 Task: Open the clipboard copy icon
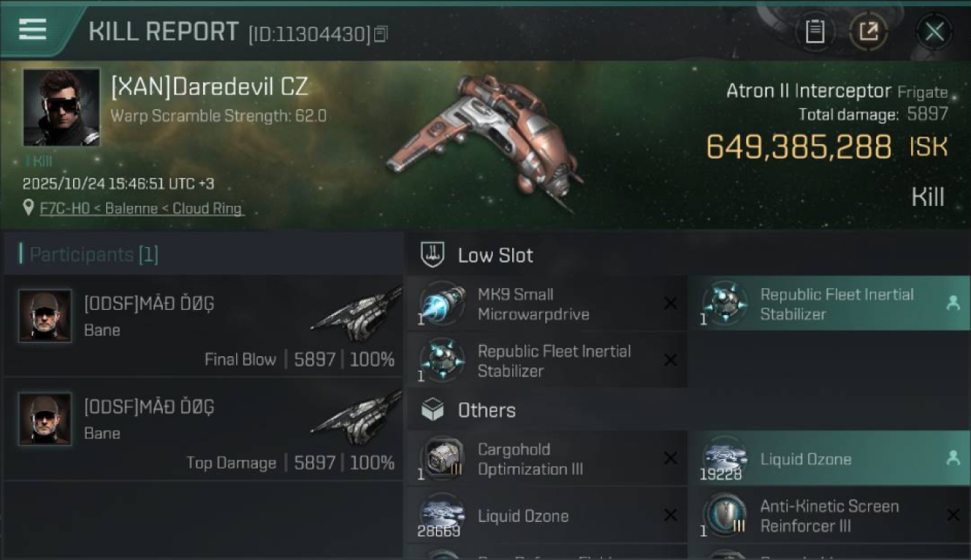(x=814, y=31)
